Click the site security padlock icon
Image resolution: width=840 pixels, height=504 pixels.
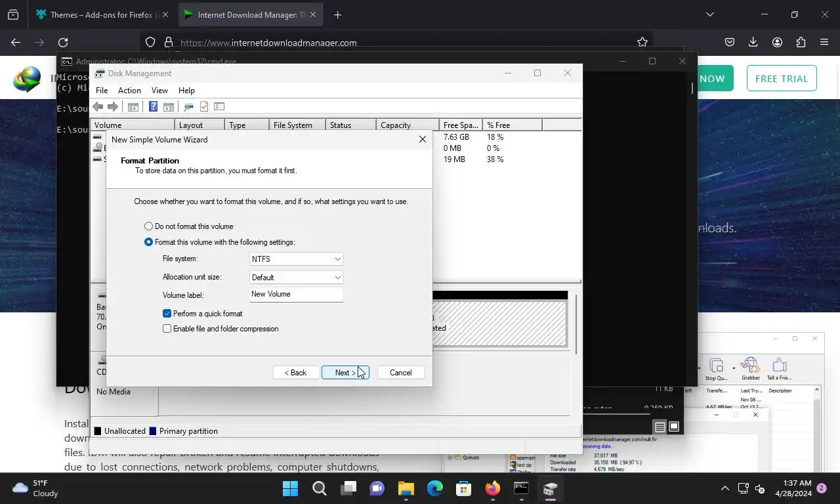[x=169, y=42]
